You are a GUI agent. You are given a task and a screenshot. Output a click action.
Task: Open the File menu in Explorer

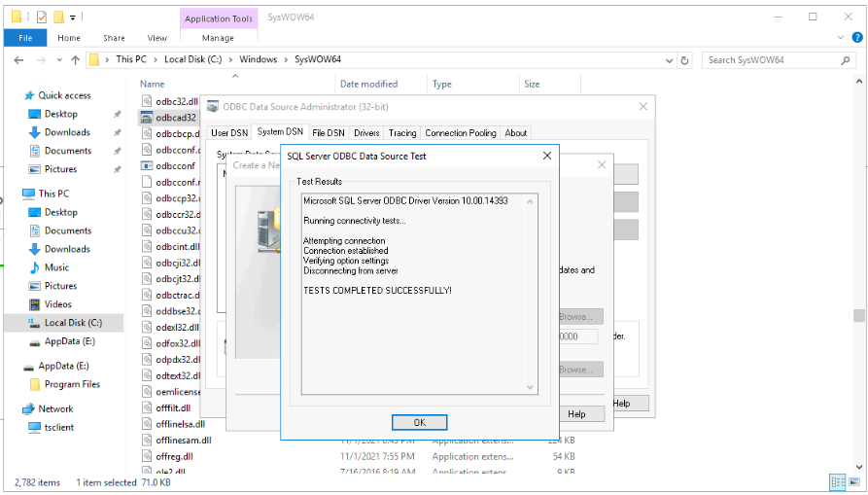(x=25, y=38)
